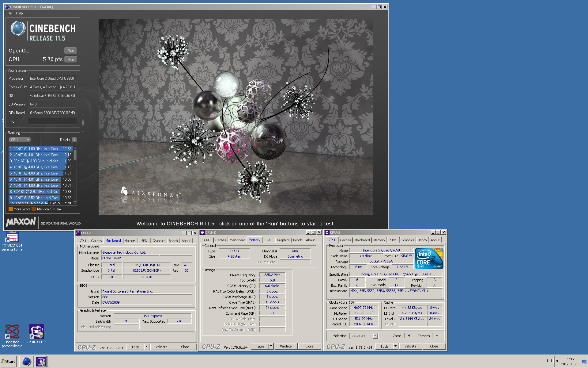Image resolution: width=588 pixels, height=368 pixels.
Task: Click the Details arrow in Ranking panel
Action: pos(74,140)
